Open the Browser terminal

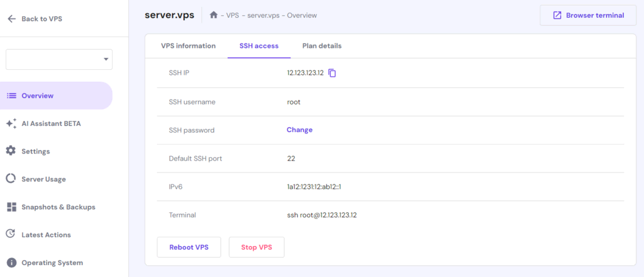588,15
